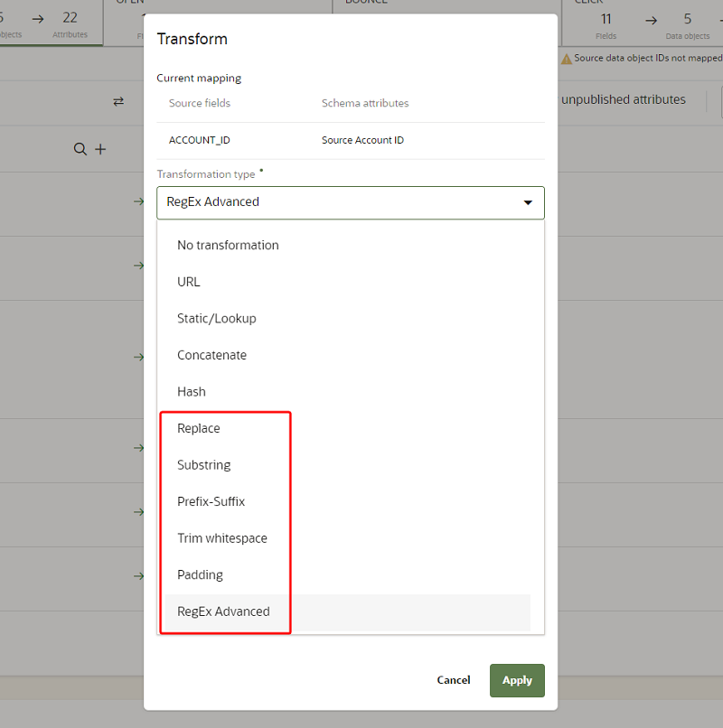723x728 pixels.
Task: Select the "Substring" transformation
Action: (x=203, y=464)
